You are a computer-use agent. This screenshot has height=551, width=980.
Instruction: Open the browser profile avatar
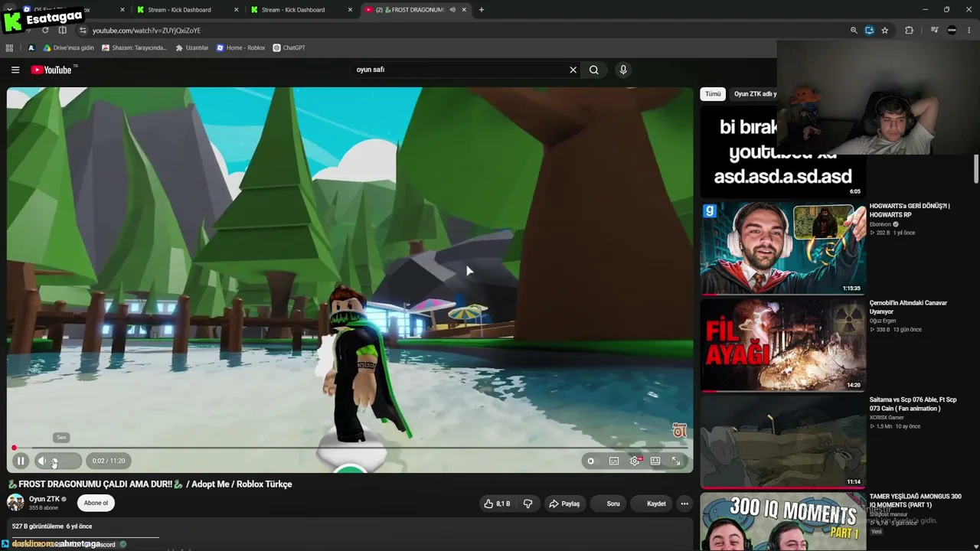(x=952, y=31)
